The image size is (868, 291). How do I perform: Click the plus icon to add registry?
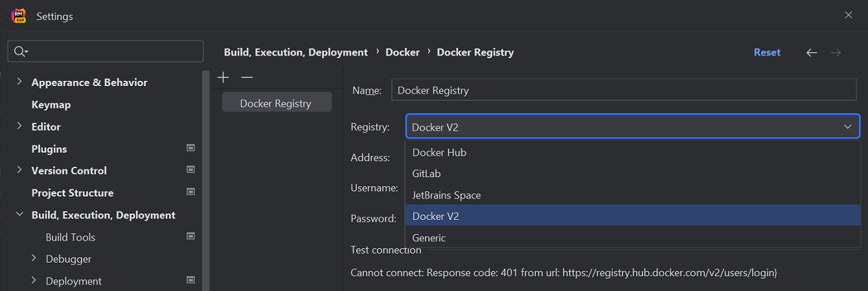pos(223,78)
